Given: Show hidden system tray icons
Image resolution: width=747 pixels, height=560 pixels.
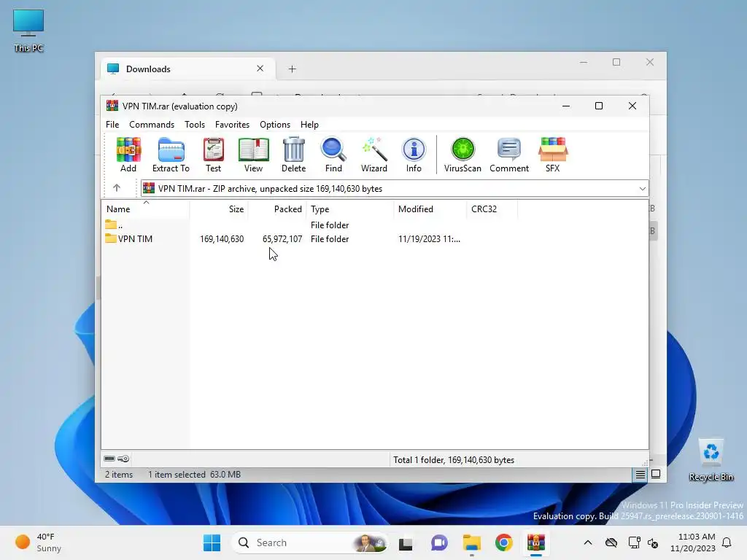Looking at the screenshot, I should pyautogui.click(x=588, y=542).
